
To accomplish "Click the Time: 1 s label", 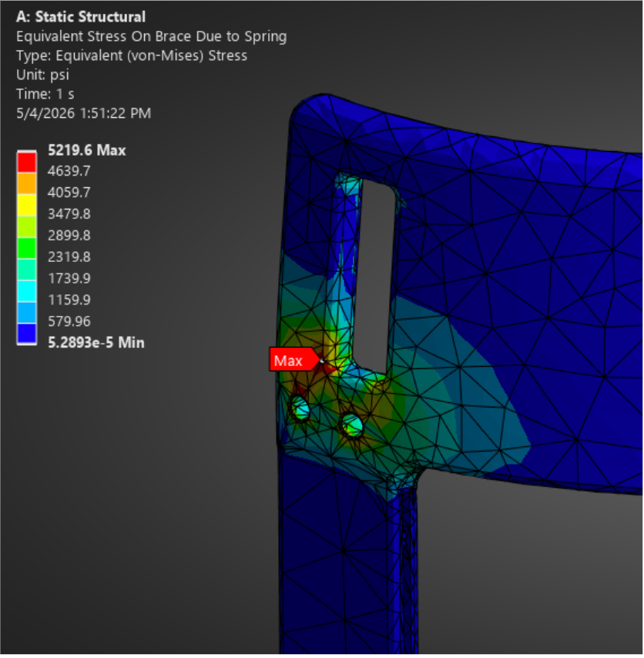I will click(x=45, y=95).
